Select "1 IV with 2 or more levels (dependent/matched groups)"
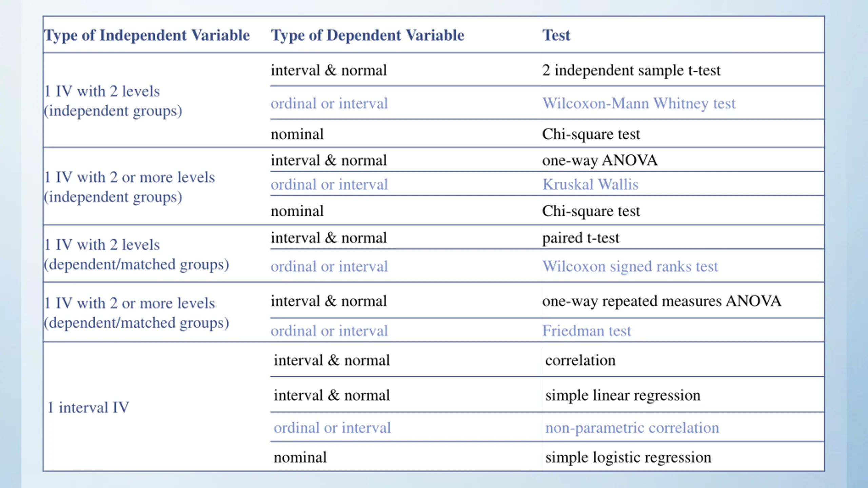Screen dimensions: 868x488 pyautogui.click(x=136, y=313)
